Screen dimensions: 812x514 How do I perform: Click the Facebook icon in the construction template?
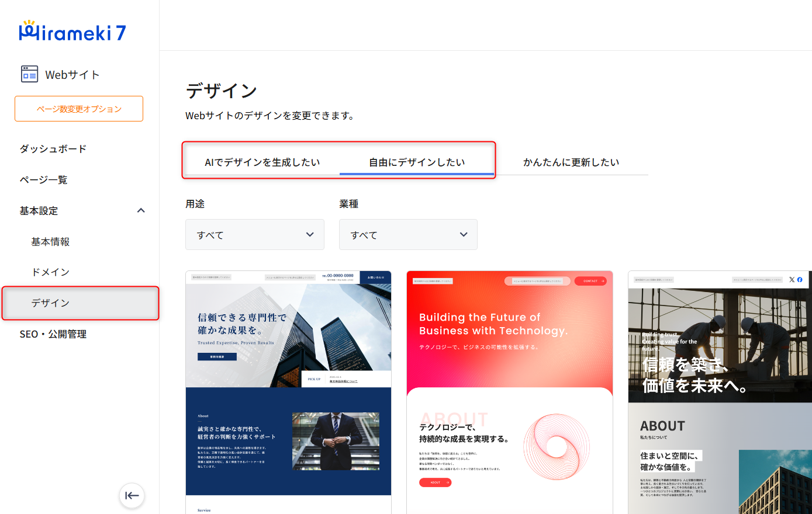point(800,280)
